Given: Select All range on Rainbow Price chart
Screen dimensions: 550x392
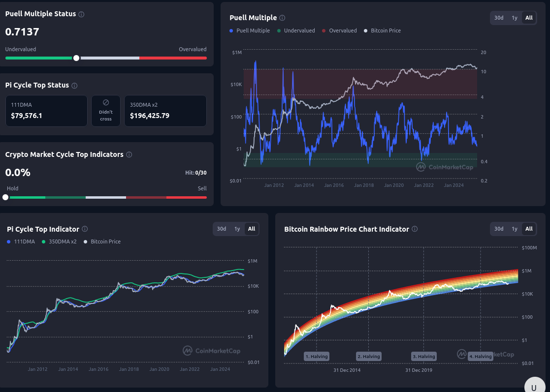Looking at the screenshot, I should point(529,229).
